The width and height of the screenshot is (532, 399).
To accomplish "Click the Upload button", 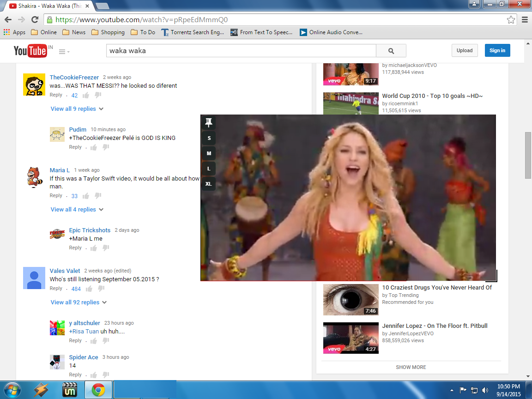I will 465,50.
